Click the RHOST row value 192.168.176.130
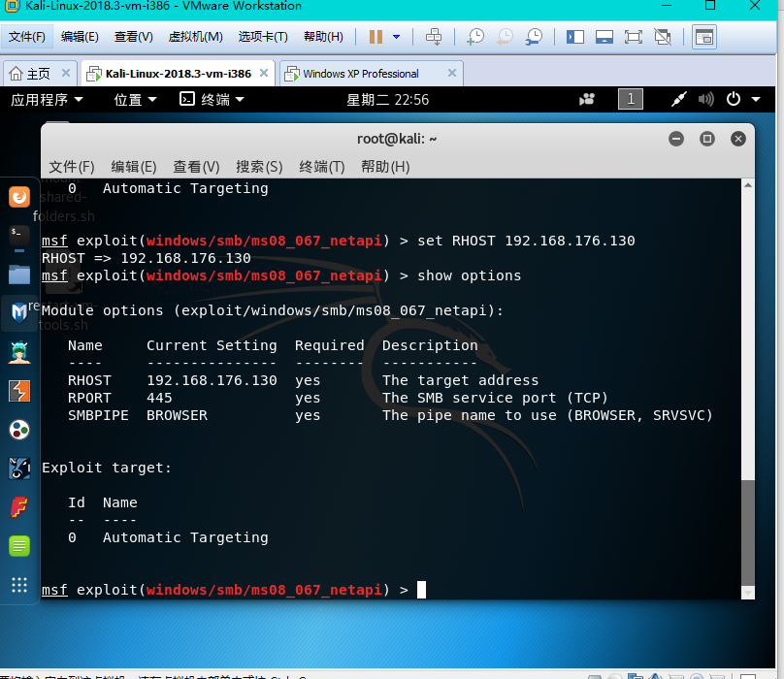The height and width of the screenshot is (679, 784). (212, 380)
